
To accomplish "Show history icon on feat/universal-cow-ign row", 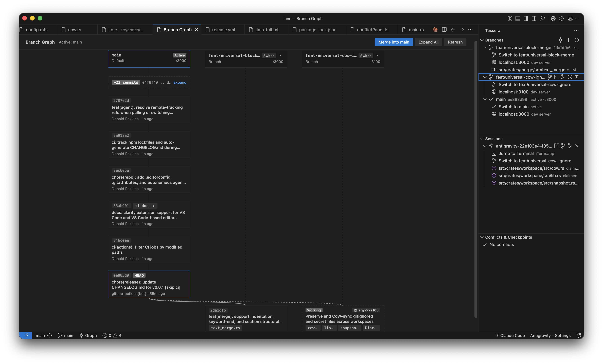I will tap(570, 77).
